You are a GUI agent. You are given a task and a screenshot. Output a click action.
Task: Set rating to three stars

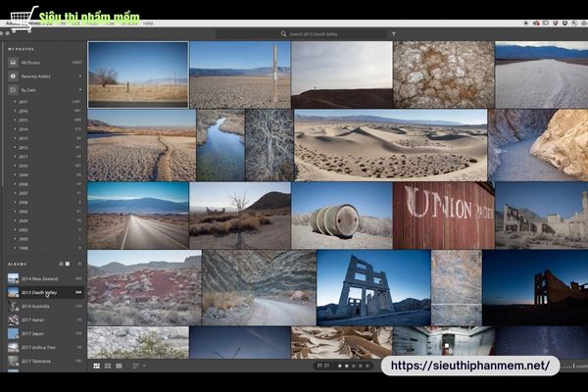[353, 366]
